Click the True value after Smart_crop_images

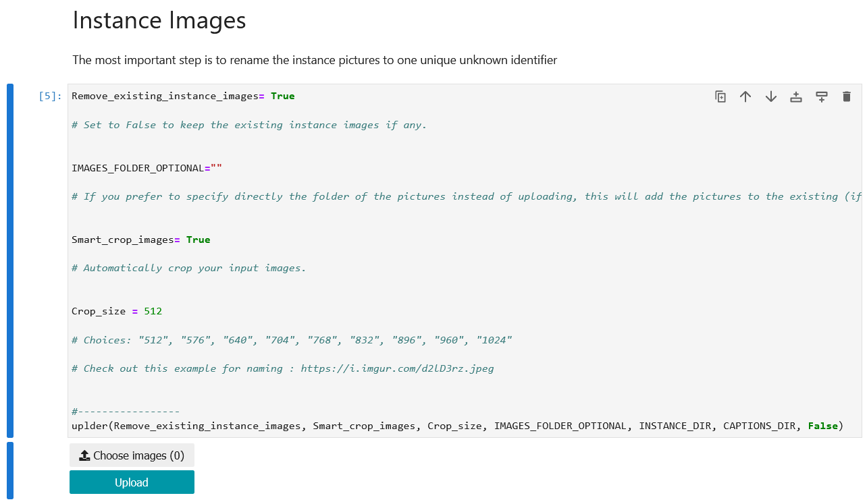pyautogui.click(x=198, y=240)
